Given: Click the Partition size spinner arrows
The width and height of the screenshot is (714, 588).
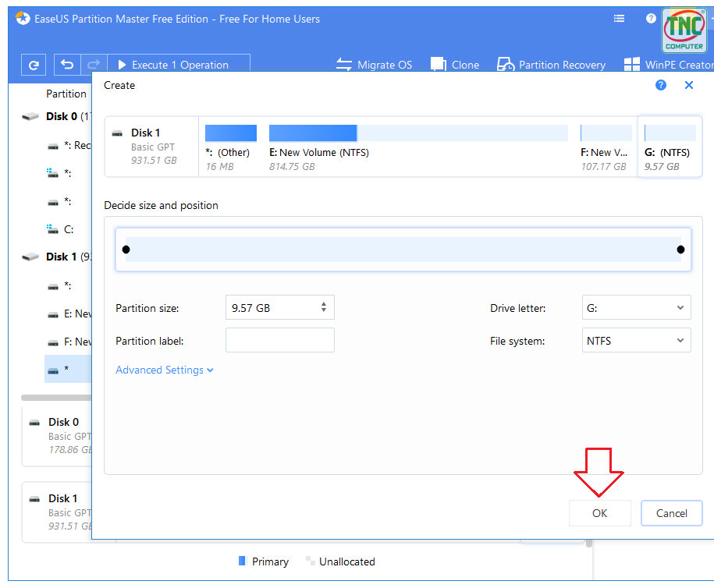Looking at the screenshot, I should coord(324,307).
